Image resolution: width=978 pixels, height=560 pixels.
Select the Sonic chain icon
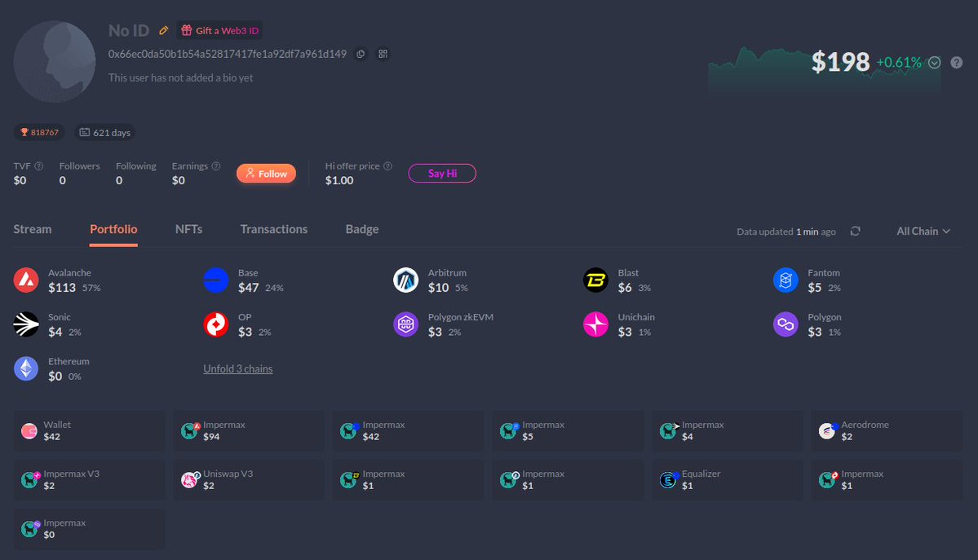coord(26,324)
